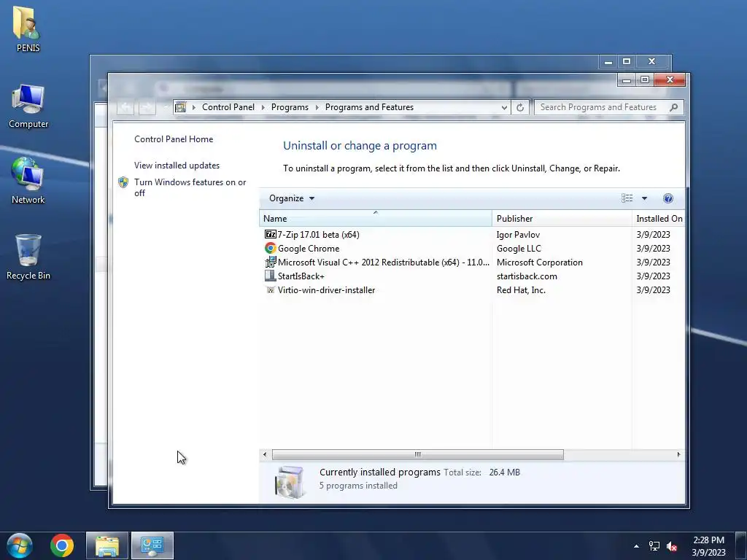
Task: Sort by the Name column header
Action: pos(376,218)
